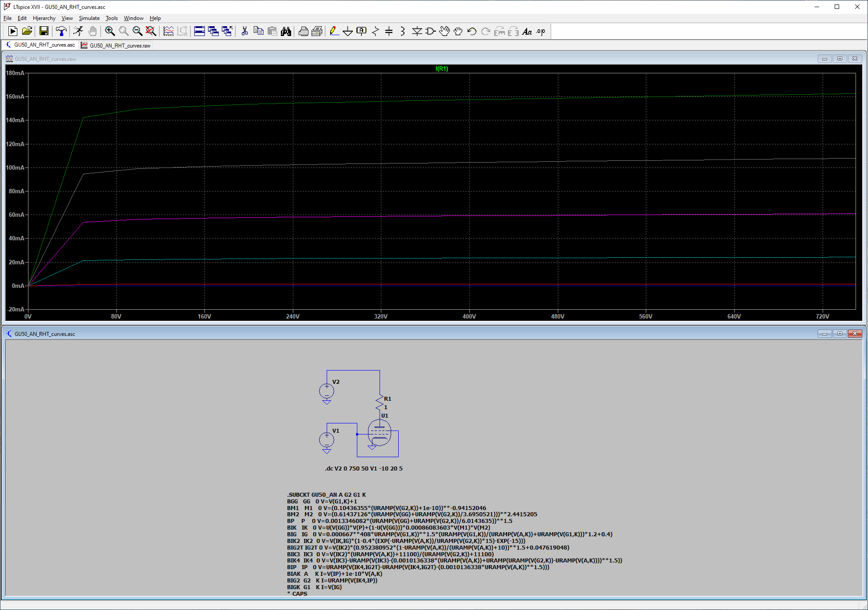
Task: Select the Drag hand tool
Action: [458, 31]
